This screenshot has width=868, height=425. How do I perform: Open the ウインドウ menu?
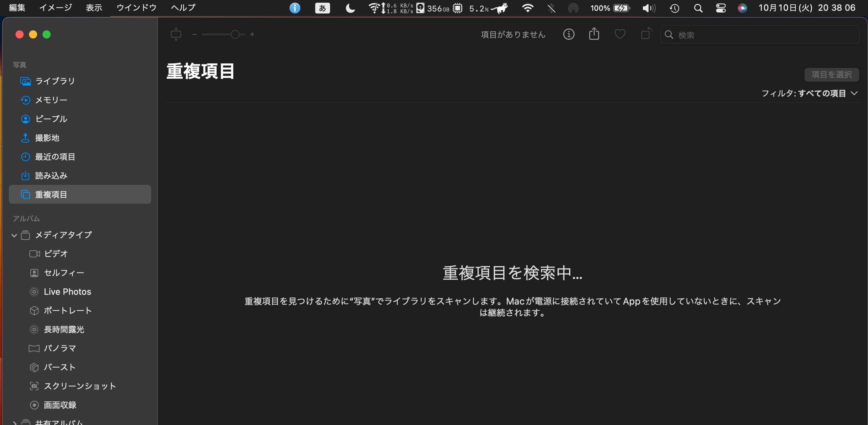pos(136,8)
